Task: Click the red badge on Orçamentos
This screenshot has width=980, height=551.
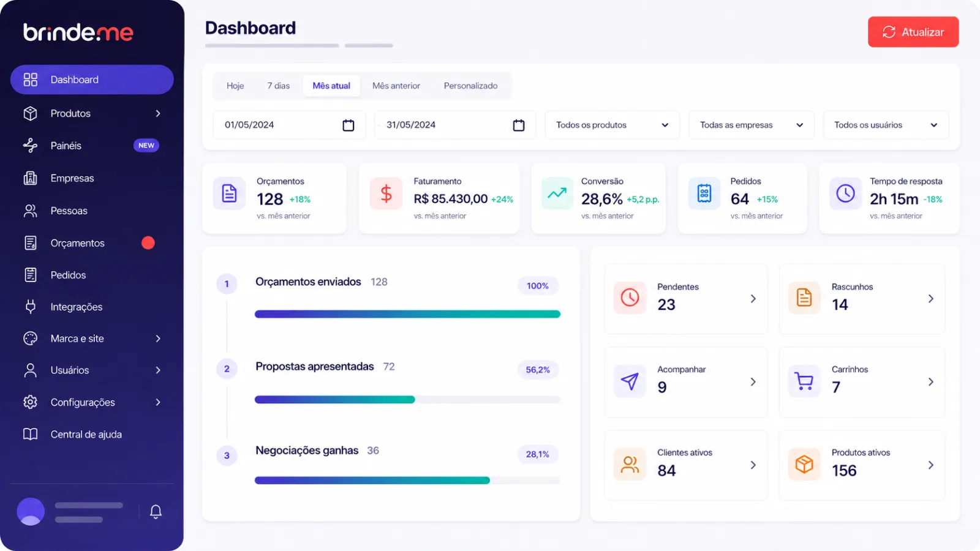Action: pos(148,243)
